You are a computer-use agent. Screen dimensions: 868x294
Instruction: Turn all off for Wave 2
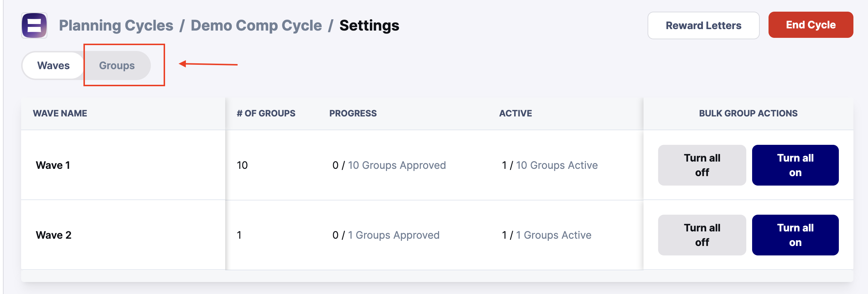702,235
